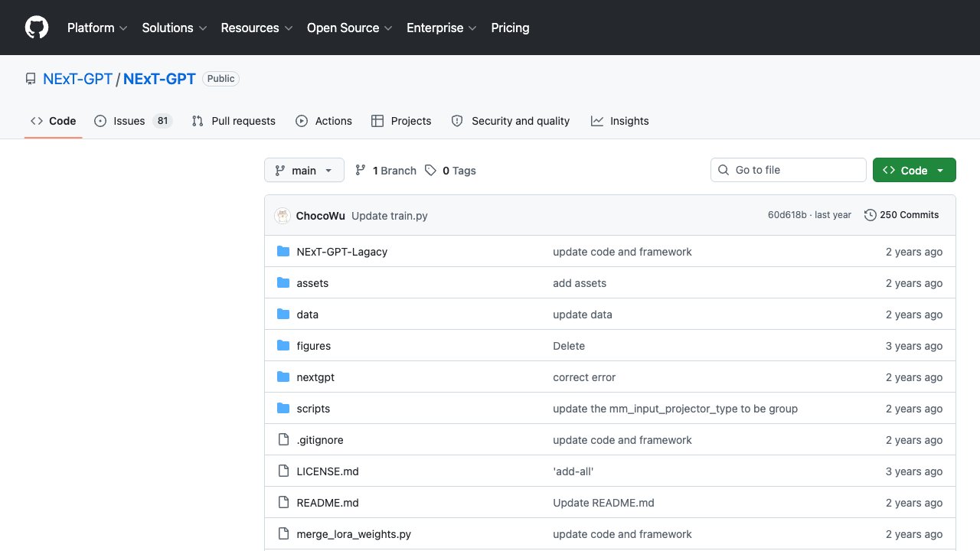Expand the Enterprise menu
The height and width of the screenshot is (551, 980).
point(442,28)
